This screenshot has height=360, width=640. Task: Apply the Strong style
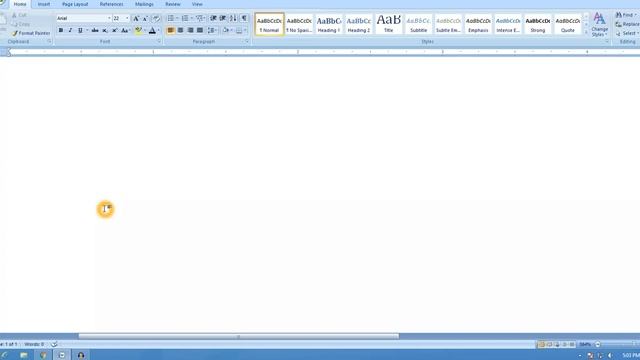[538, 24]
